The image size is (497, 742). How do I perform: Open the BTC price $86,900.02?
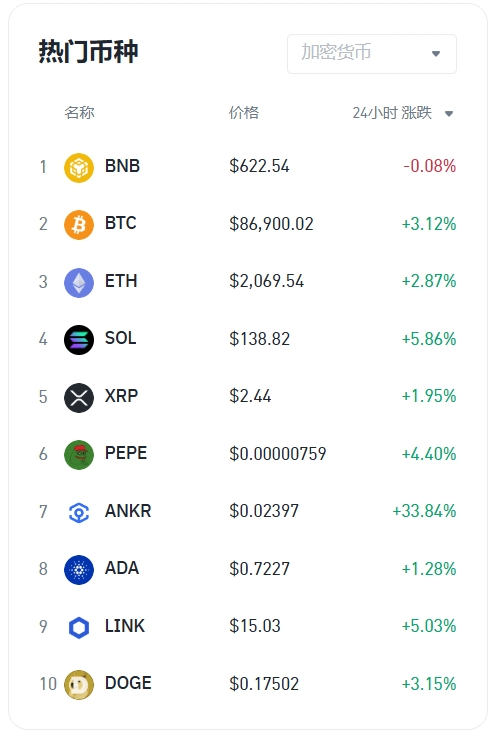pos(271,224)
